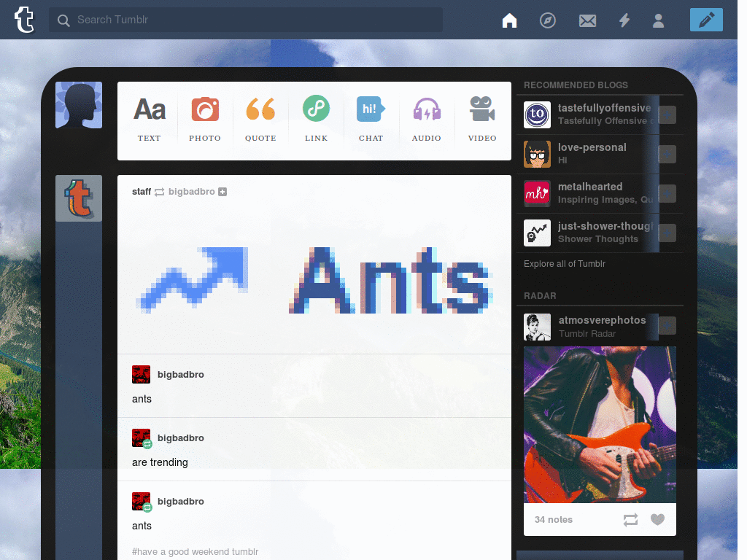This screenshot has width=747, height=560.
Task: Open bigbadbro link in post header
Action: coord(192,192)
